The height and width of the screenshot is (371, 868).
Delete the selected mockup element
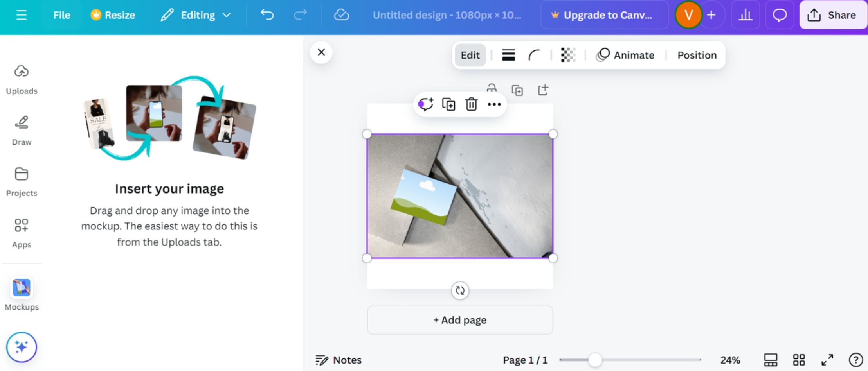pos(471,104)
